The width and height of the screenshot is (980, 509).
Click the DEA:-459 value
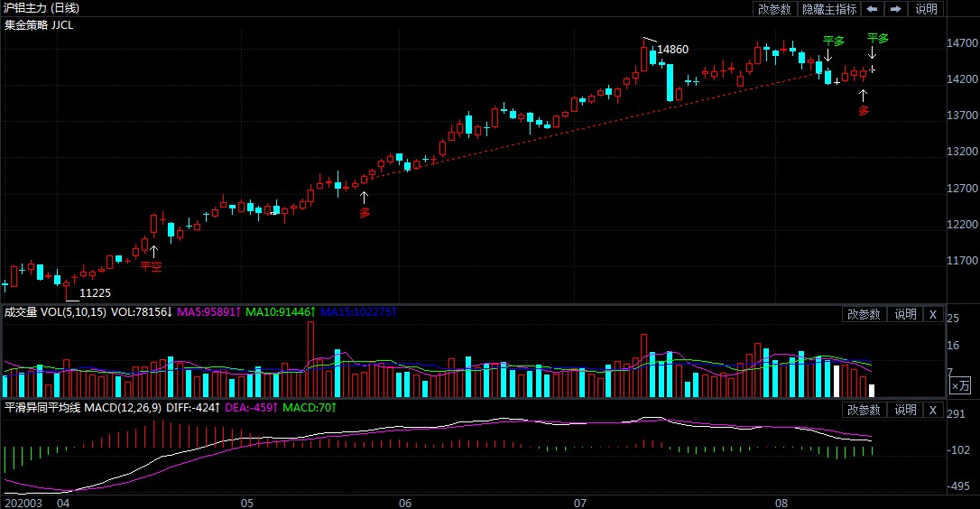click(x=251, y=408)
